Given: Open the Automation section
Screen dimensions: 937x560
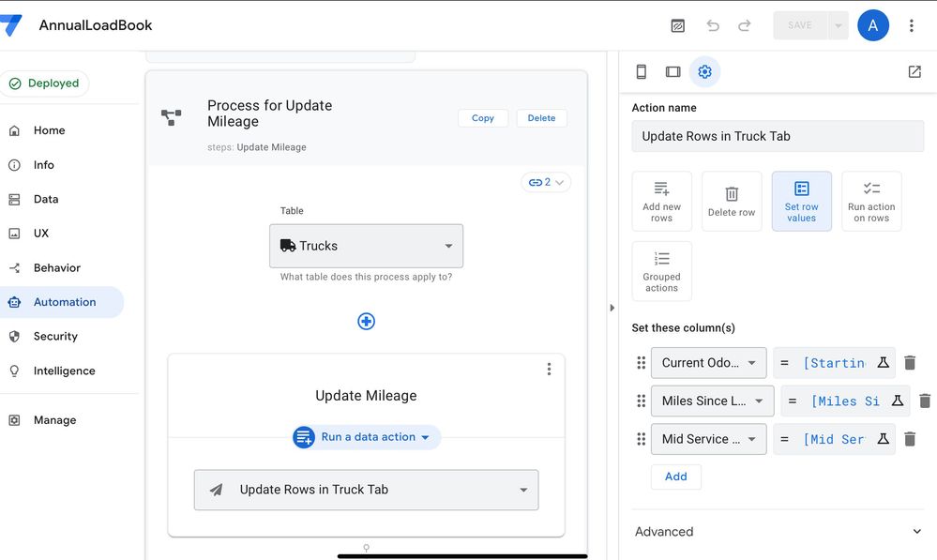Looking at the screenshot, I should coord(62,302).
